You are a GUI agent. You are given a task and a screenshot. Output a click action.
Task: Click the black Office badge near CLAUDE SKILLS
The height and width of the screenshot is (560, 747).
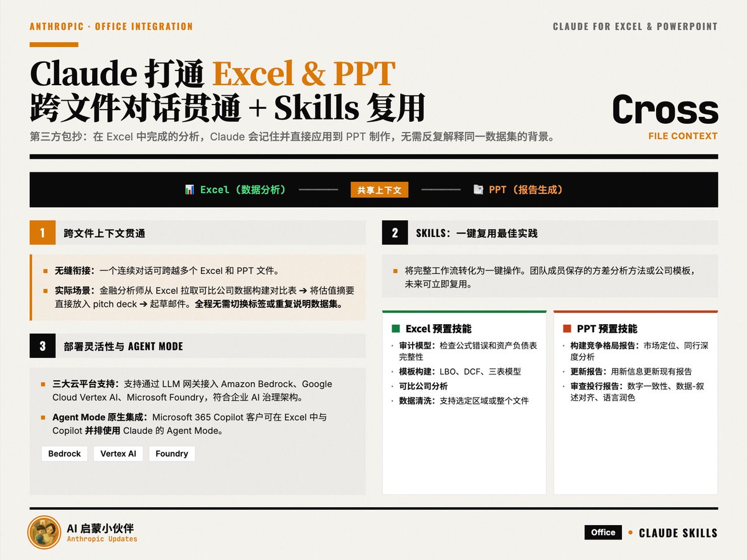coord(603,533)
